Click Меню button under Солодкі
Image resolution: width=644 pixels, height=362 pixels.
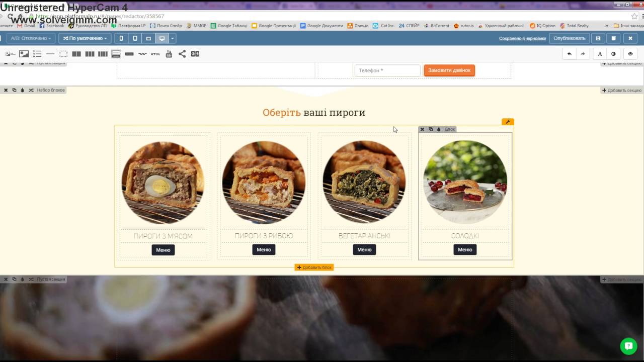(x=465, y=249)
